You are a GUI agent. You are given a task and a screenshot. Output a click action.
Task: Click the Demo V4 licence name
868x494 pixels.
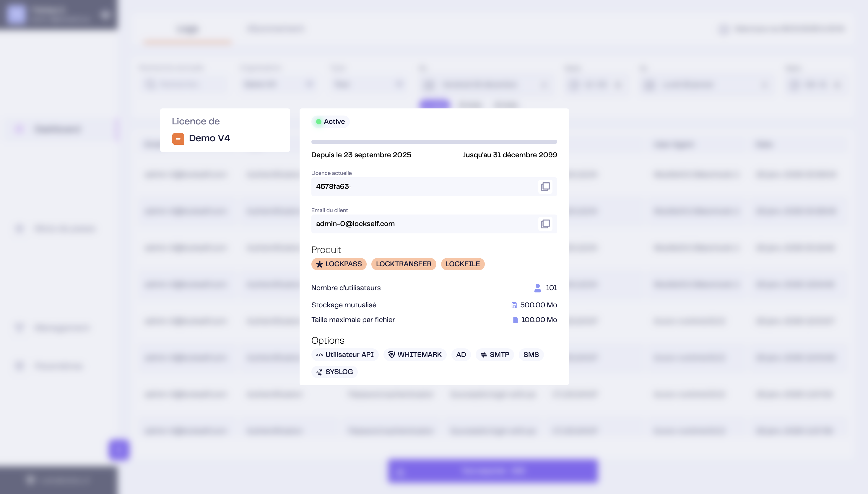click(x=209, y=138)
